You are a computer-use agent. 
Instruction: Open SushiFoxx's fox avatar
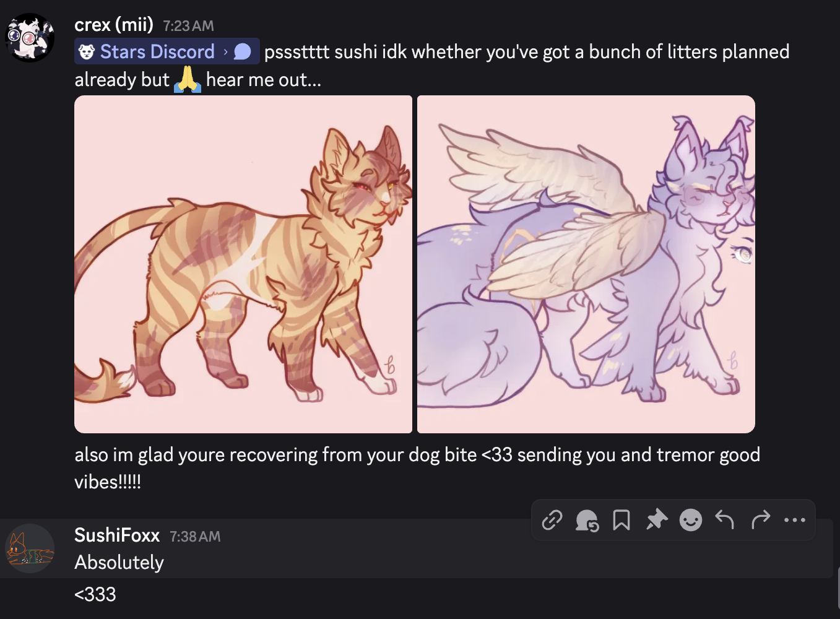point(30,548)
